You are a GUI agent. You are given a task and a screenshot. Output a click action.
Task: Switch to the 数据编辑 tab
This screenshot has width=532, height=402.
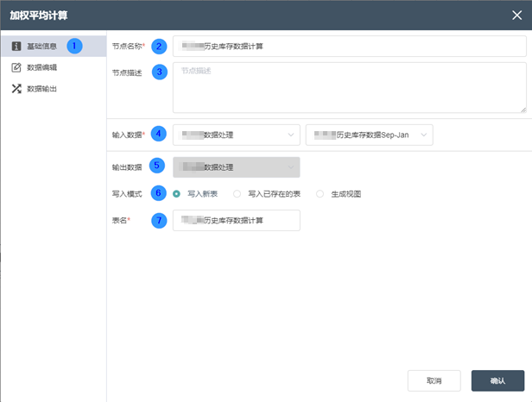point(41,66)
